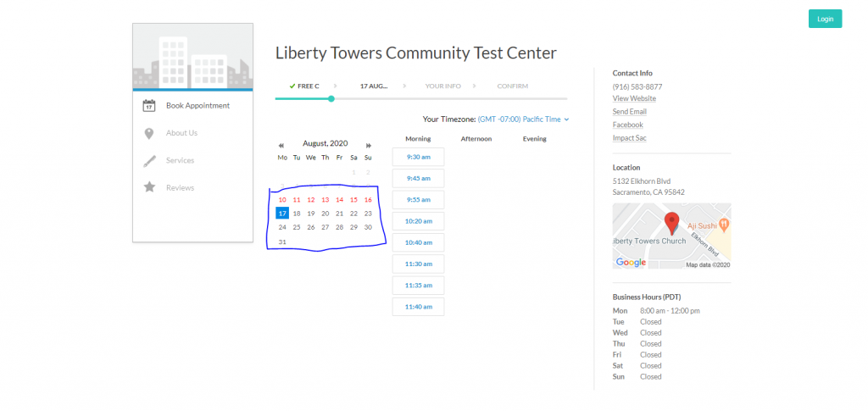Click the red map marker pin
This screenshot has width=868, height=411.
point(672,224)
